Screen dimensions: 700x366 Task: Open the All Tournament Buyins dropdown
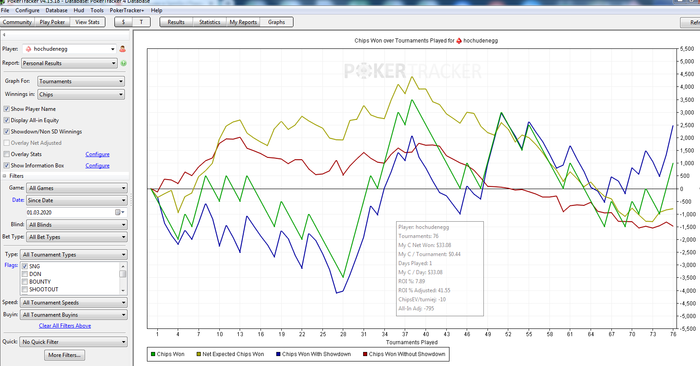click(74, 315)
